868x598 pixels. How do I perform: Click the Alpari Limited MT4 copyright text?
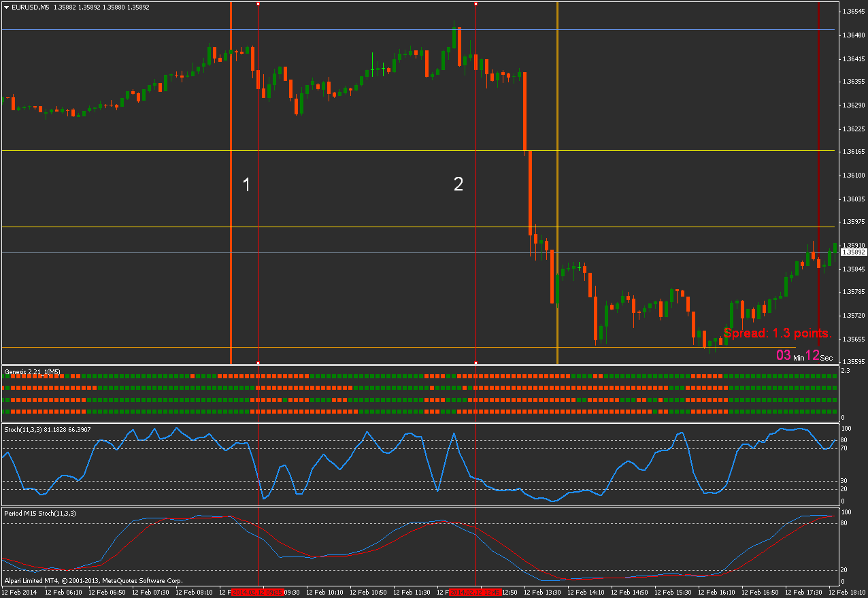click(x=94, y=581)
